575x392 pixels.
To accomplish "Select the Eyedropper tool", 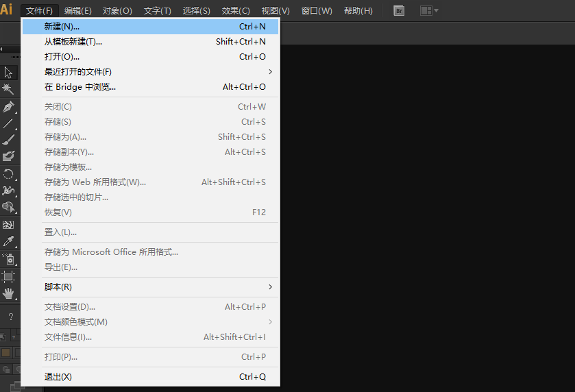I will pos(8,241).
